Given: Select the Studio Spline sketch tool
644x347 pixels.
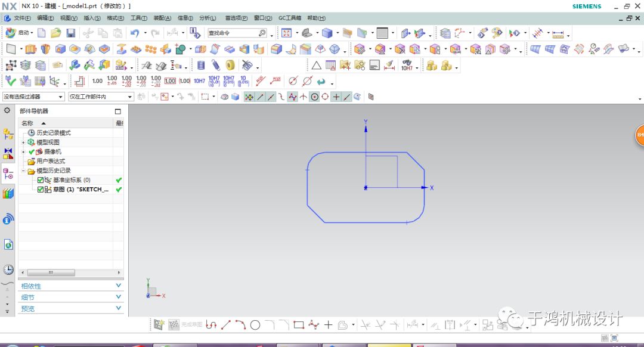Looking at the screenshot, I should (314, 325).
